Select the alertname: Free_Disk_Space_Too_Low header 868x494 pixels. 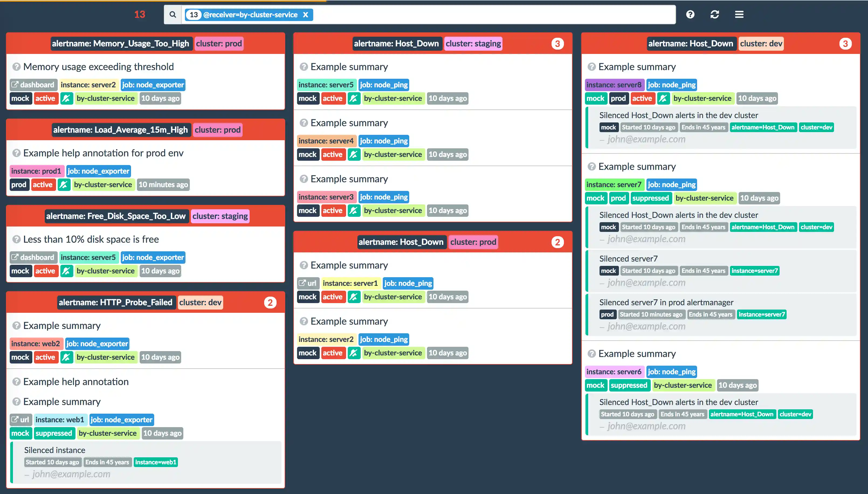(116, 216)
